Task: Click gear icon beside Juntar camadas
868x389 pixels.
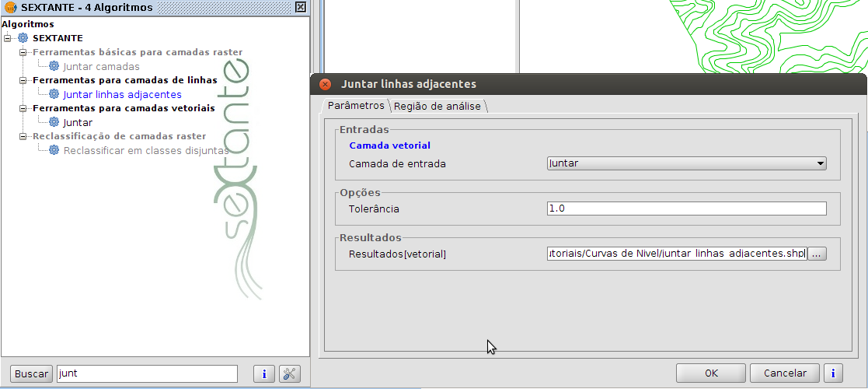Action: [x=54, y=66]
